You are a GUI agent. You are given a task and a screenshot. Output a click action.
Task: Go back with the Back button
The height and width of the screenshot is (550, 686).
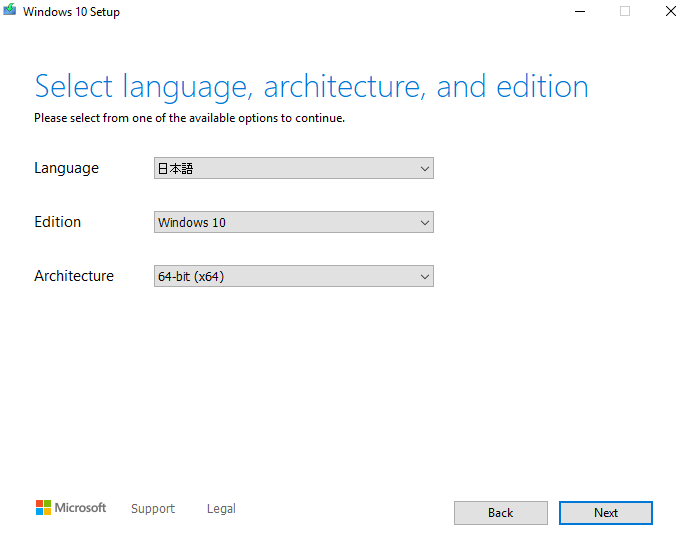coord(500,513)
